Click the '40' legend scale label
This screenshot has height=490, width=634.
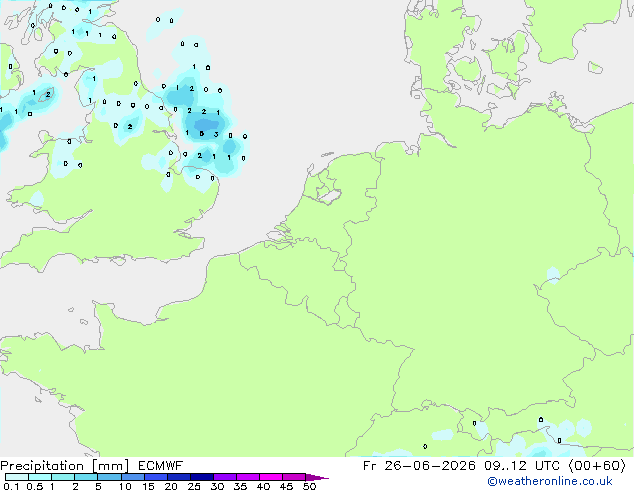coord(263,486)
